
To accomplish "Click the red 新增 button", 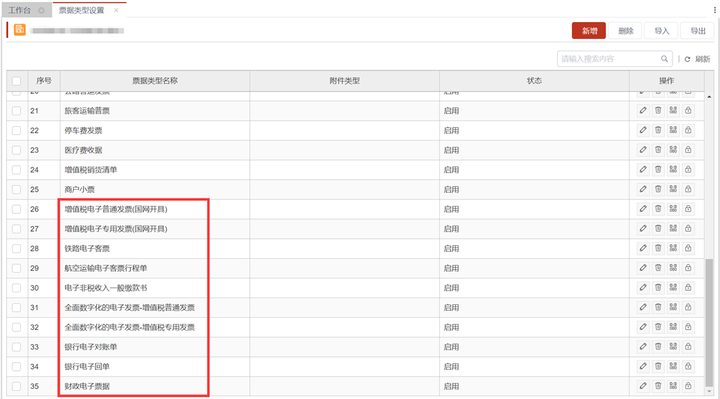I will [589, 31].
